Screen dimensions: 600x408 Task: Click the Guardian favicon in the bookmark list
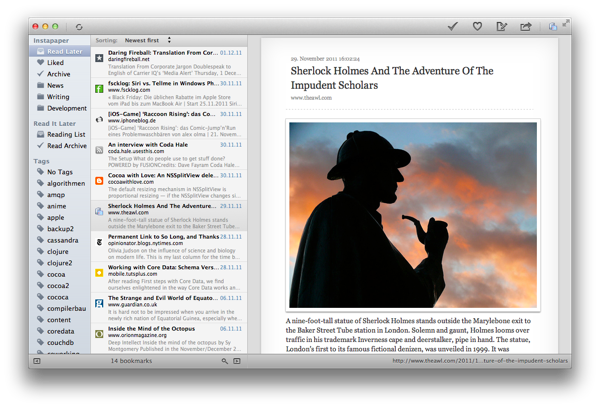99,303
